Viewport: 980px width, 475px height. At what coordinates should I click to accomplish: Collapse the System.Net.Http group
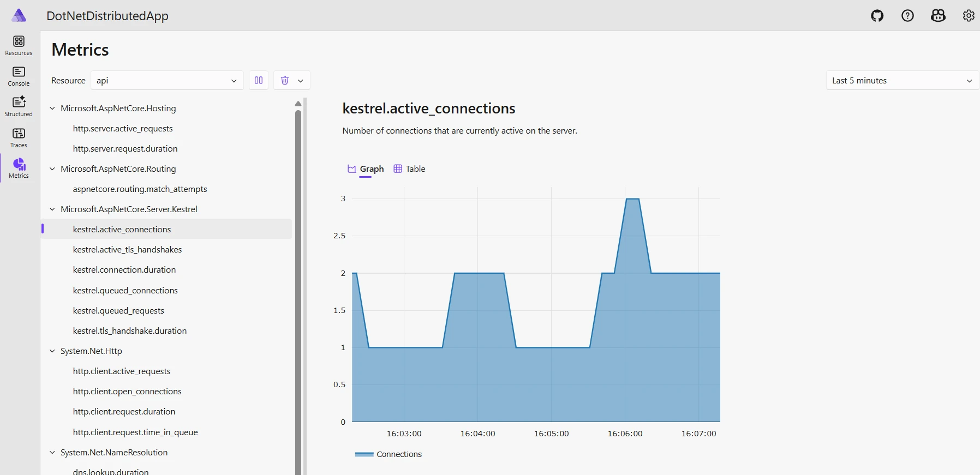(x=52, y=351)
